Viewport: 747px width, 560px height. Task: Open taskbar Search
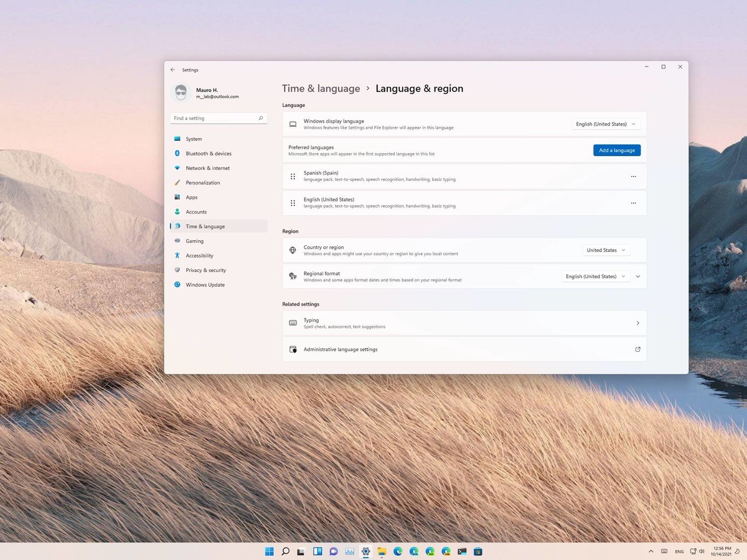(285, 551)
